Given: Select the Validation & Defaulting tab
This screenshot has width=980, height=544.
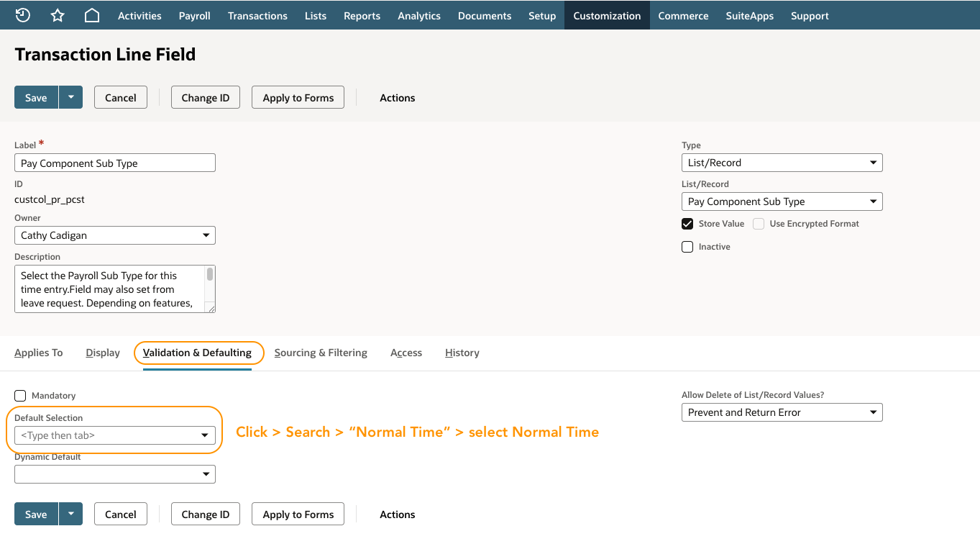Looking at the screenshot, I should [197, 353].
